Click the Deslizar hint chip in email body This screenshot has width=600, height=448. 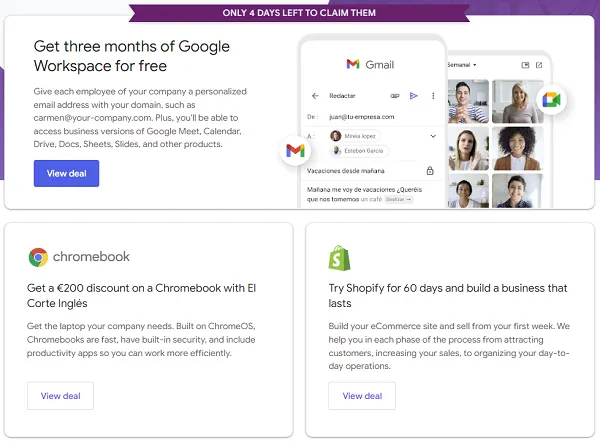coord(398,199)
